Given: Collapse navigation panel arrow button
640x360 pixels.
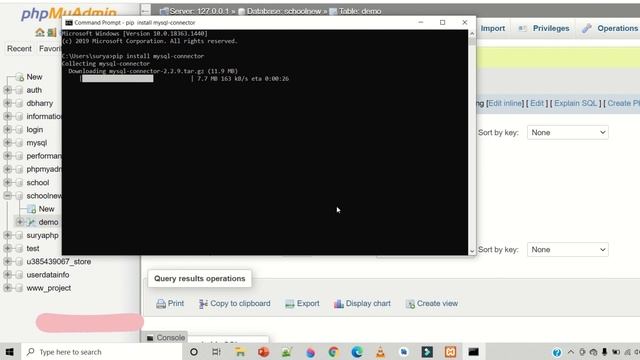Looking at the screenshot, I should point(145,11).
